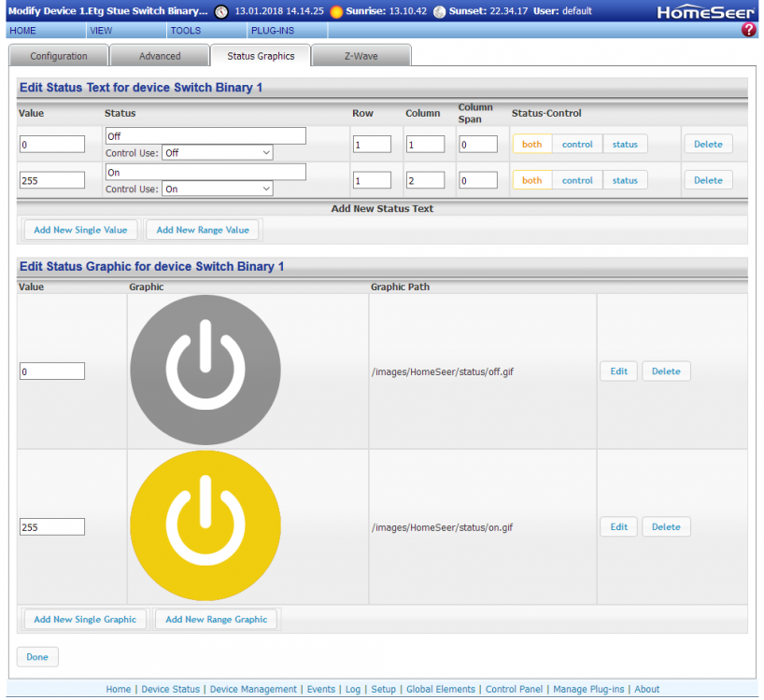Select 'both' for the Off status row
This screenshot has width=764, height=700.
click(531, 145)
